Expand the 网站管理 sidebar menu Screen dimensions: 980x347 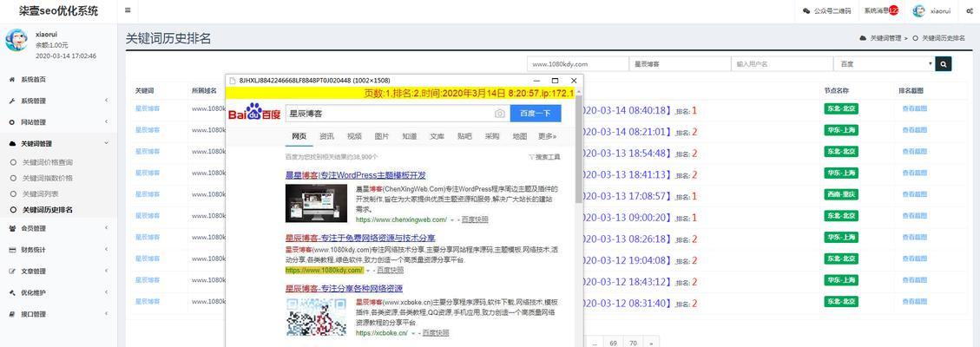[x=58, y=122]
